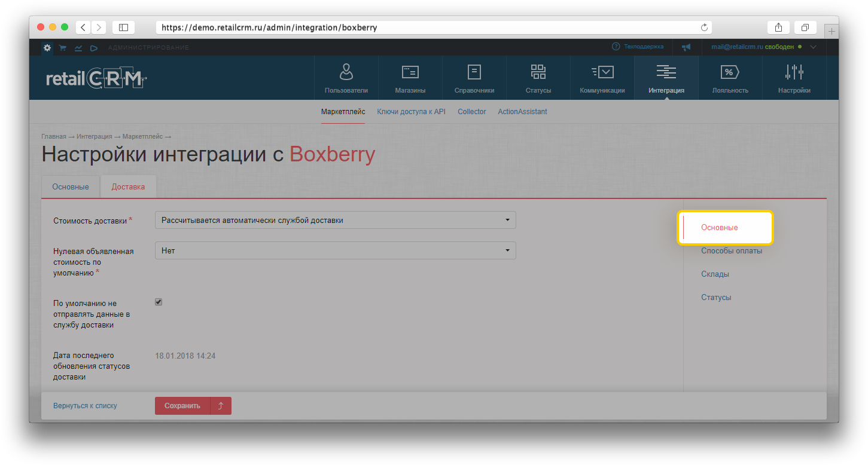The image size is (868, 465).
Task: Click the megaphone notifications icon
Action: click(x=686, y=47)
